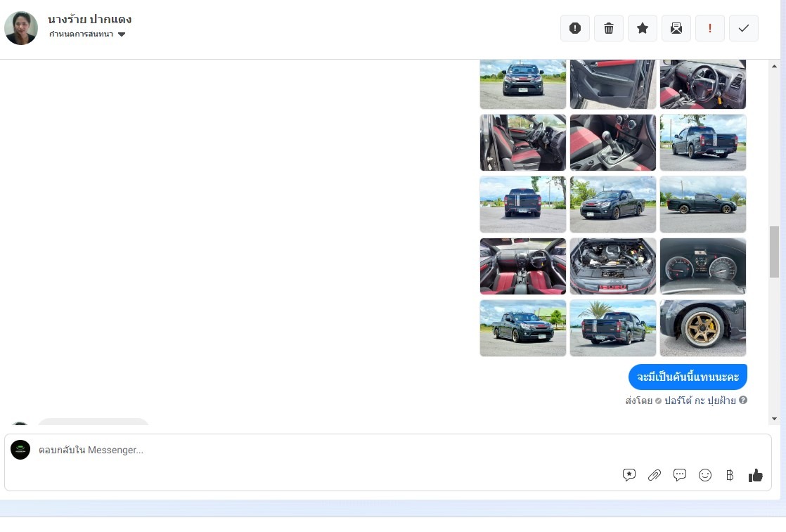Open gear shifter close-up photo
The width and height of the screenshot is (786, 532).
point(612,142)
